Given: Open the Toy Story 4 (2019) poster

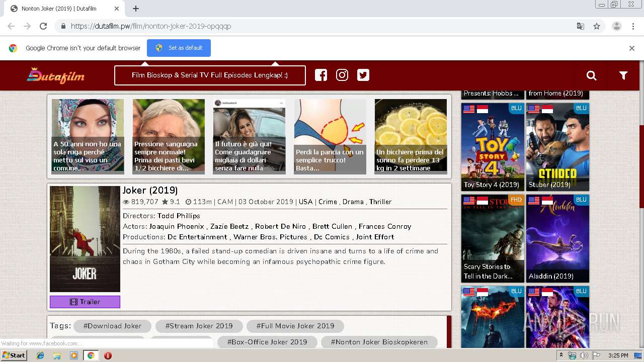Looking at the screenshot, I should click(493, 147).
